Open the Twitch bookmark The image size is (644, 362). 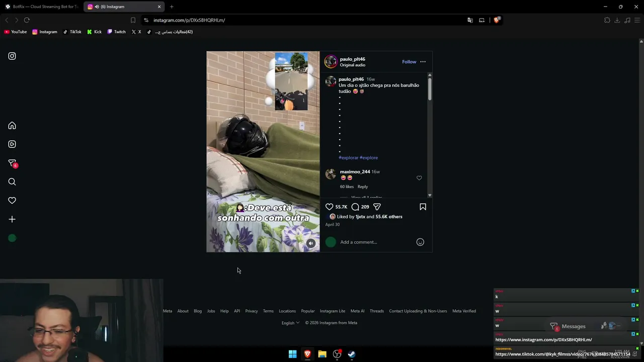(116, 32)
